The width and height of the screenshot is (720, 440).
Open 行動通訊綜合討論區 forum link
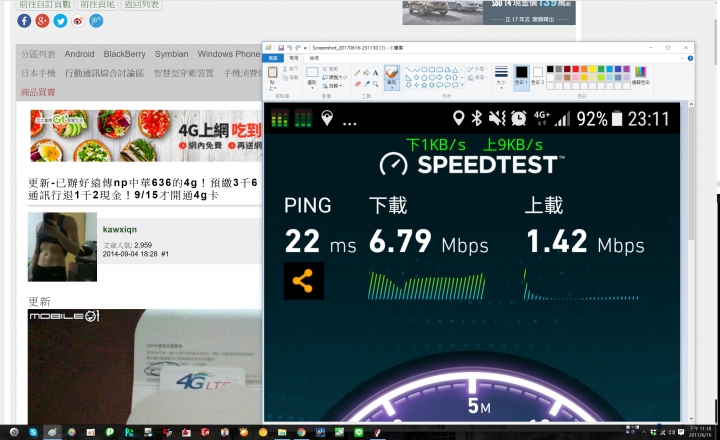coord(104,73)
